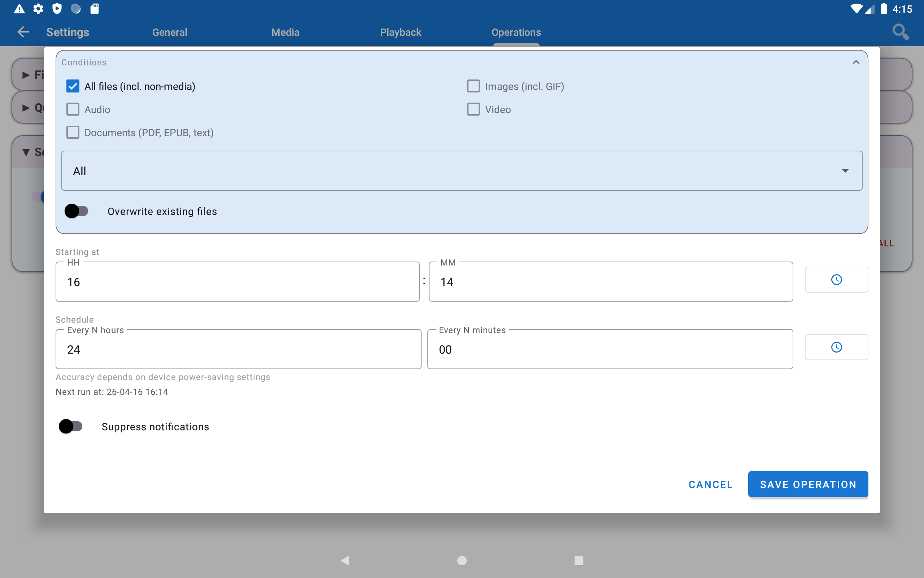
Task: Uncheck All files (incl. non-media)
Action: pyautogui.click(x=73, y=86)
